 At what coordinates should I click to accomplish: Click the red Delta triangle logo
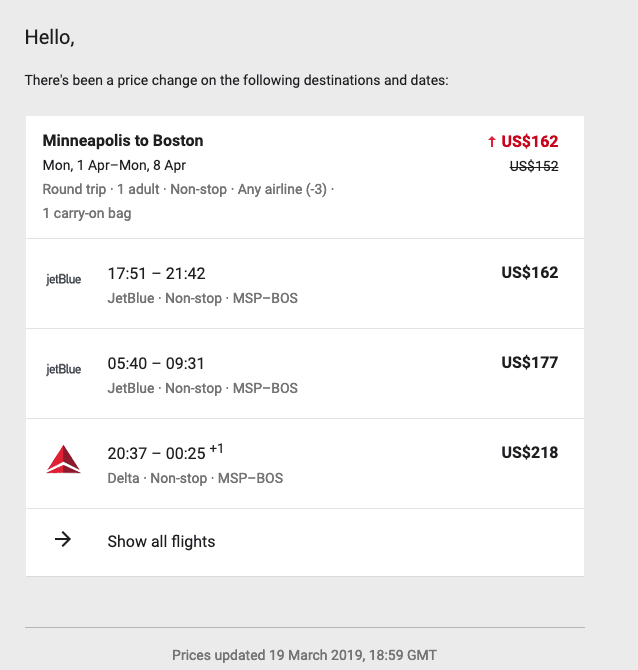click(x=63, y=459)
